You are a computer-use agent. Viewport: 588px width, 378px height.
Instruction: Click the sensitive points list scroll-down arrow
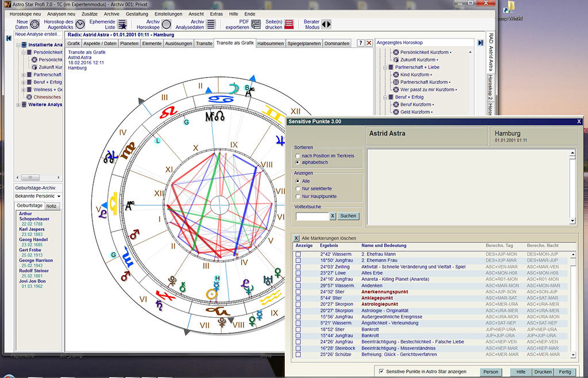point(572,355)
